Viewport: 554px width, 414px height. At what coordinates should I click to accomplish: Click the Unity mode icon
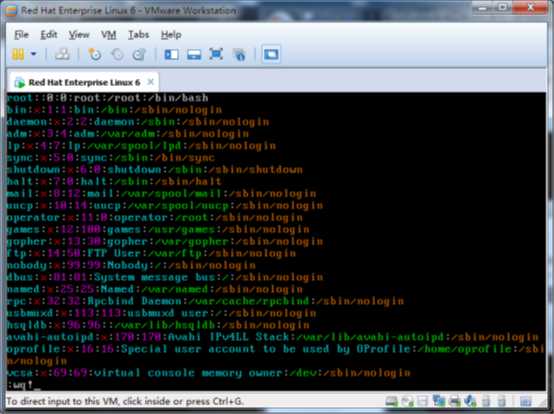pyautogui.click(x=239, y=54)
